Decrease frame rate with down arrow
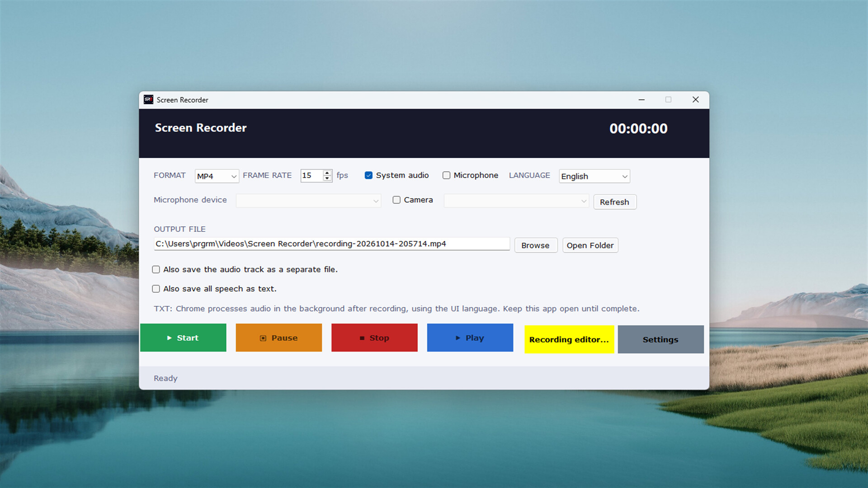 (x=327, y=178)
